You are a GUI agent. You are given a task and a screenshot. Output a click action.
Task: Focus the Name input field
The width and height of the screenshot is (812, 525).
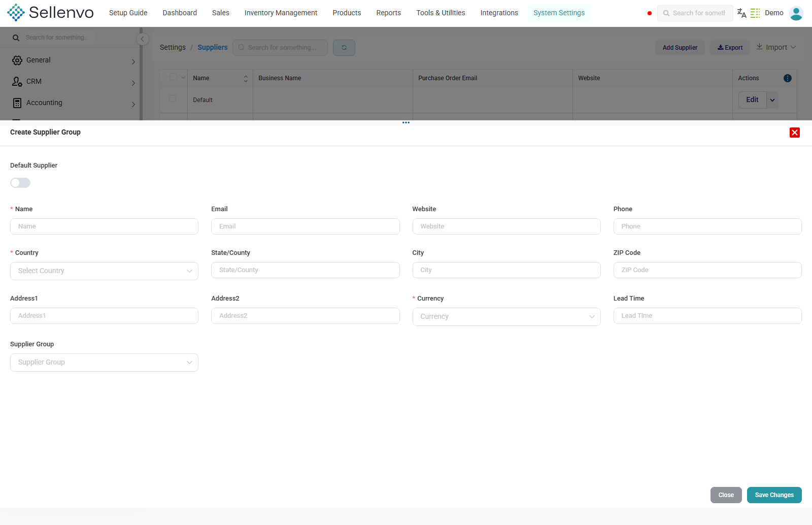[104, 226]
